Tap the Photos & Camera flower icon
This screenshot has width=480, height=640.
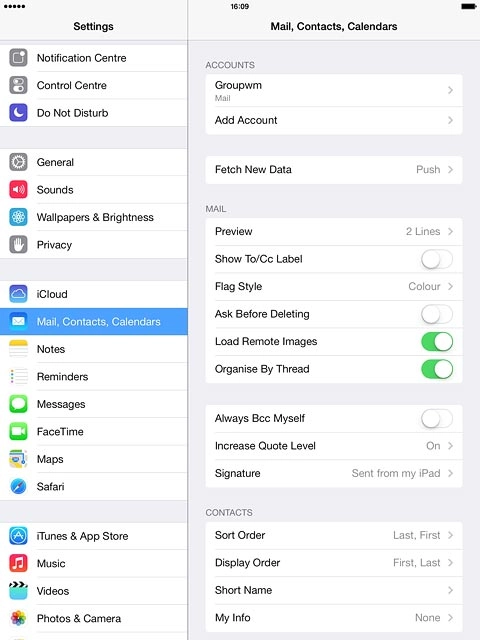pos(18,618)
